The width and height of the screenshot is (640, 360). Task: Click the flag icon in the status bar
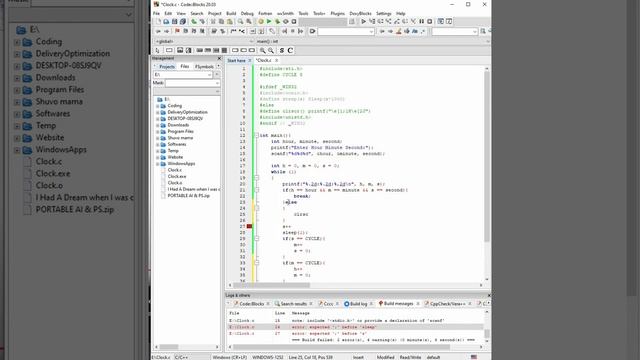coord(473,357)
